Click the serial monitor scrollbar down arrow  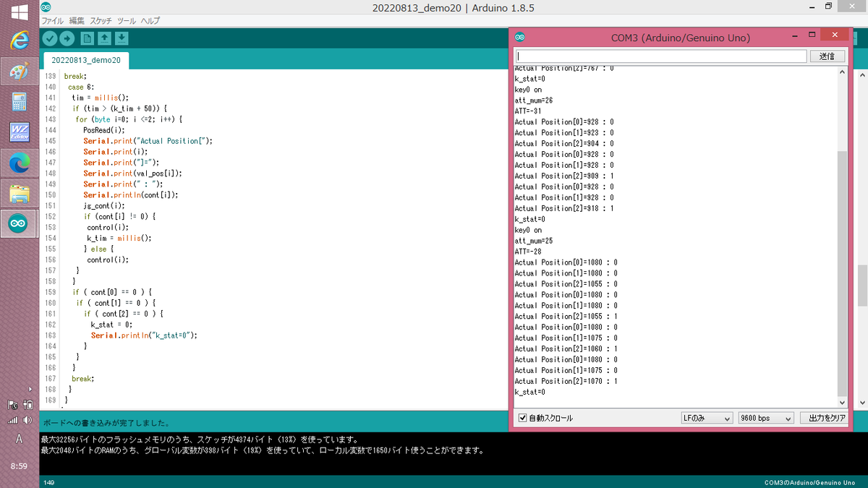[x=841, y=402]
